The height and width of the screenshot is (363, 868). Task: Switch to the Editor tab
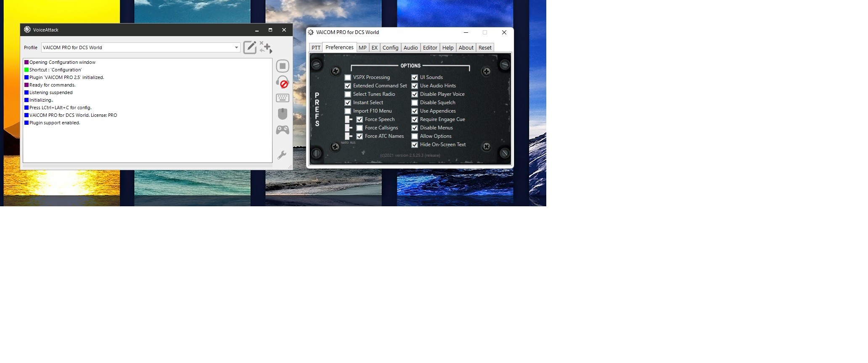pyautogui.click(x=430, y=48)
